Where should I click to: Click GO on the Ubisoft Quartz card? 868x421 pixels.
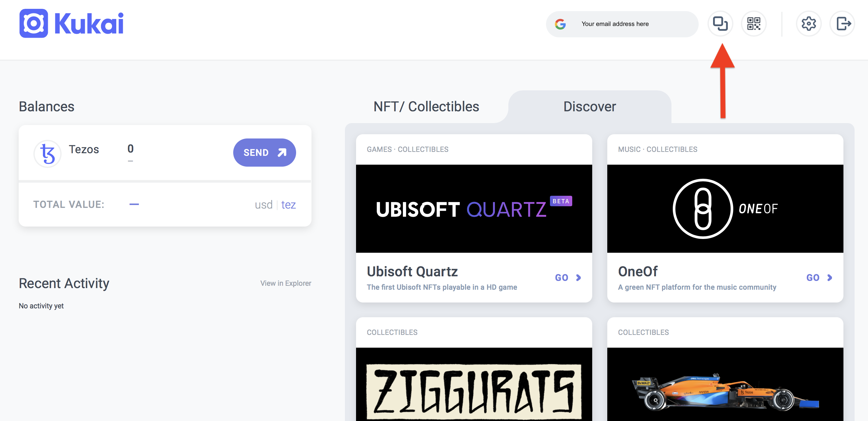coord(568,278)
